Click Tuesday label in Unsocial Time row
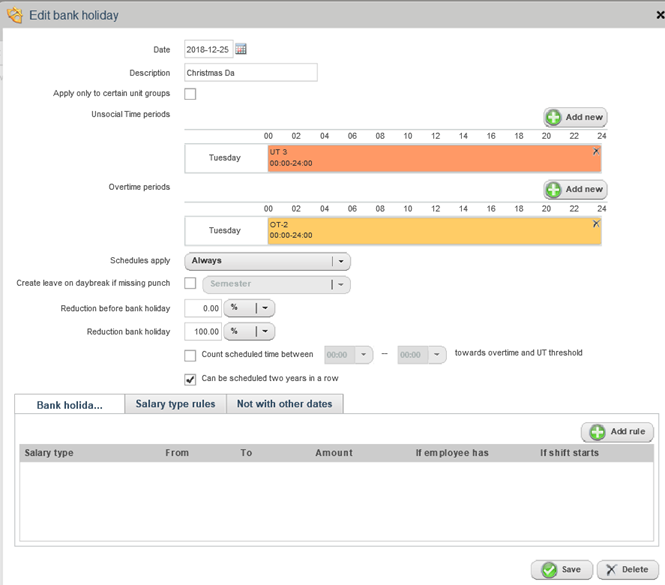The width and height of the screenshot is (665, 585). (x=225, y=158)
